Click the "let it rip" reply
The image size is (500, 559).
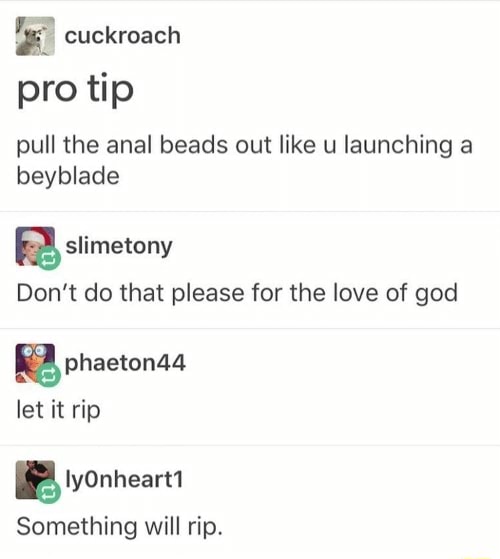tap(58, 410)
